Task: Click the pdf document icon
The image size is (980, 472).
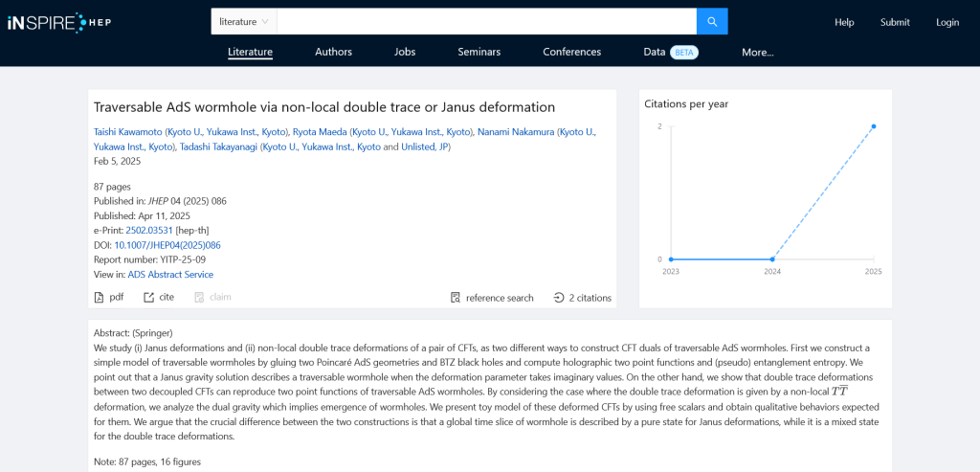Action: pyautogui.click(x=99, y=297)
